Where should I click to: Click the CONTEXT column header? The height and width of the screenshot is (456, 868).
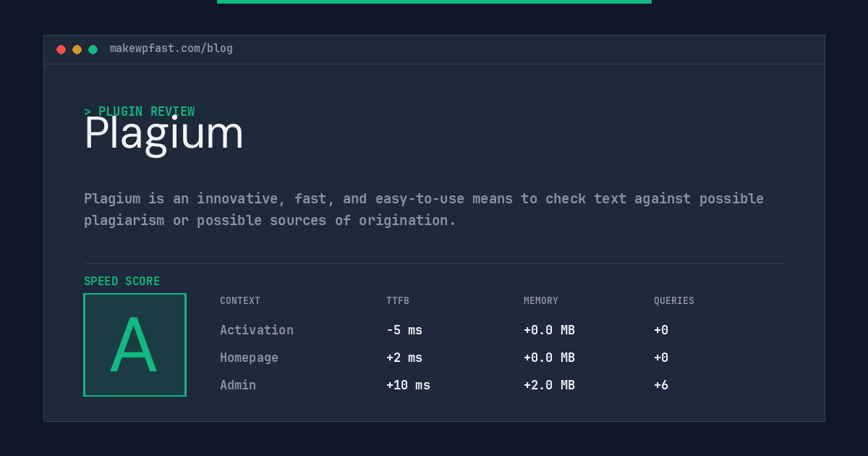click(240, 300)
